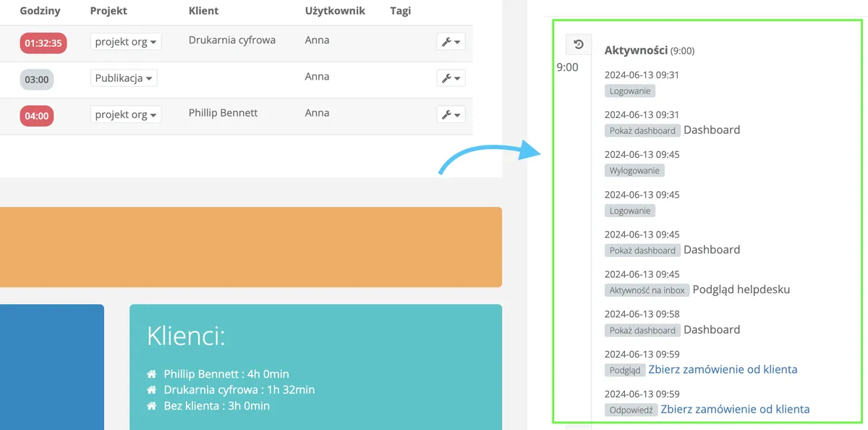Click the Tagi column header
The height and width of the screenshot is (430, 868).
400,11
